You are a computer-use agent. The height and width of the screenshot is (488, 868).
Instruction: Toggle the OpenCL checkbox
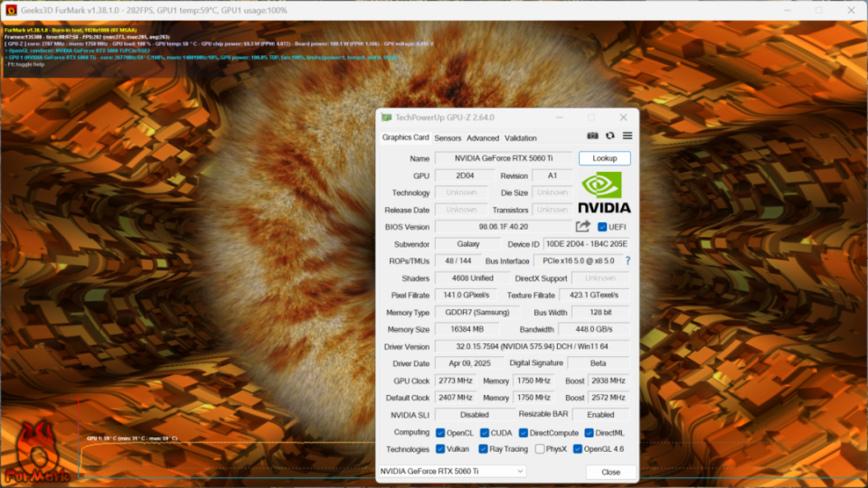pos(440,433)
